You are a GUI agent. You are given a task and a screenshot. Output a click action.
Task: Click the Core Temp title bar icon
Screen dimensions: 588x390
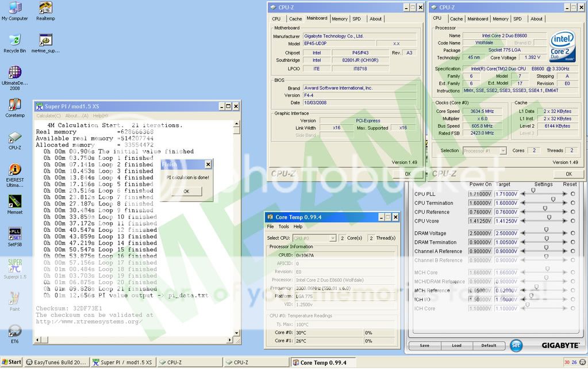coord(270,217)
